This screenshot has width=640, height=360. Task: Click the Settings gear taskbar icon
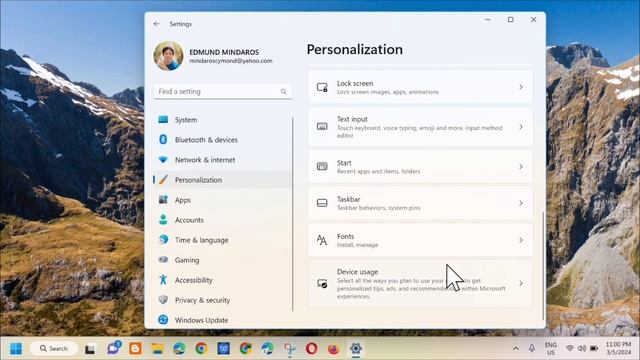coord(356,349)
